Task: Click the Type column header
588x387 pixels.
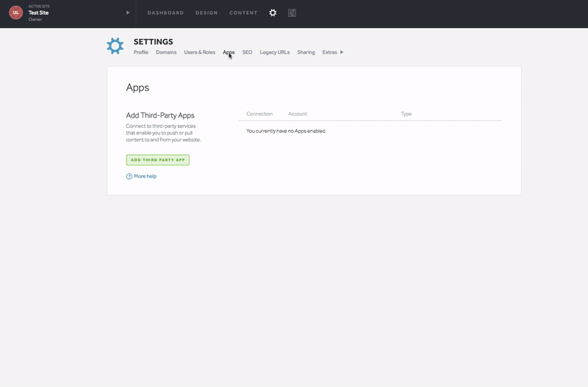Action: point(406,114)
